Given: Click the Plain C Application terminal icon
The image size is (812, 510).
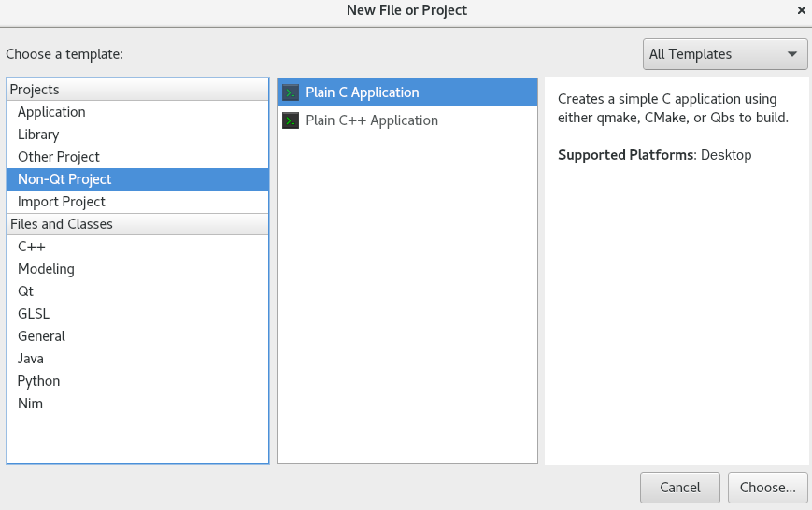Looking at the screenshot, I should point(291,92).
